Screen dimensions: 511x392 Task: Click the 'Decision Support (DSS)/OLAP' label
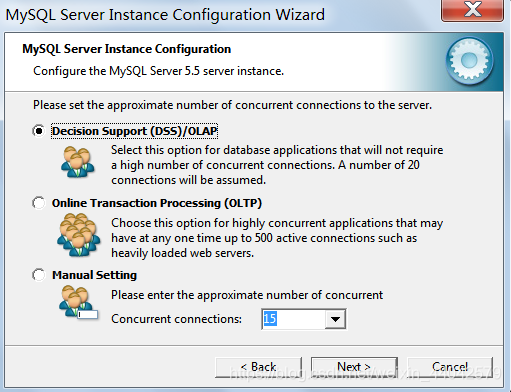click(135, 131)
